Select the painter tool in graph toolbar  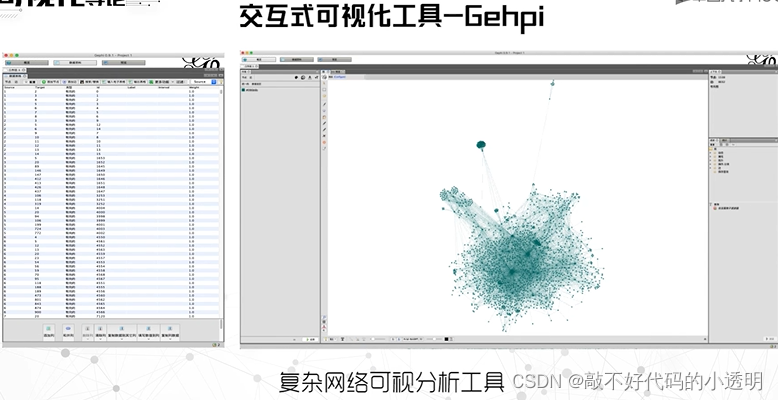(324, 104)
